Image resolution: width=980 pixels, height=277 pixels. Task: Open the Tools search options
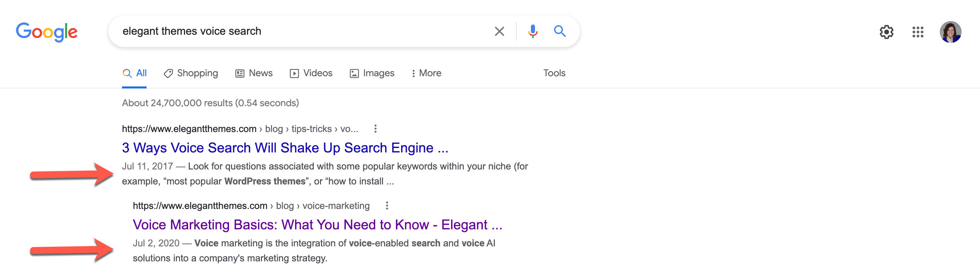554,73
